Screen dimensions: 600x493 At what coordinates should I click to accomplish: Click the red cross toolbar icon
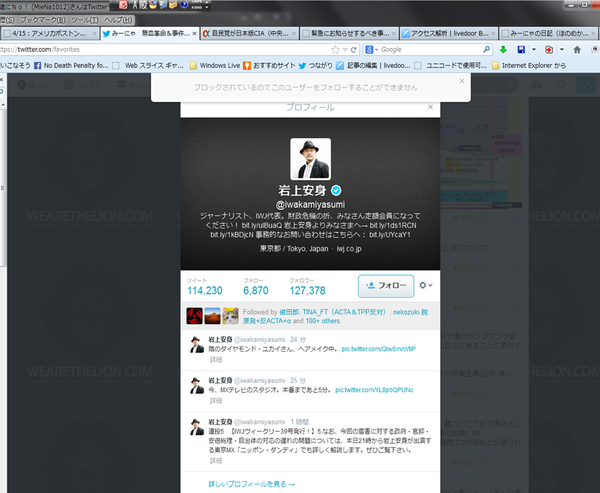pos(549,49)
